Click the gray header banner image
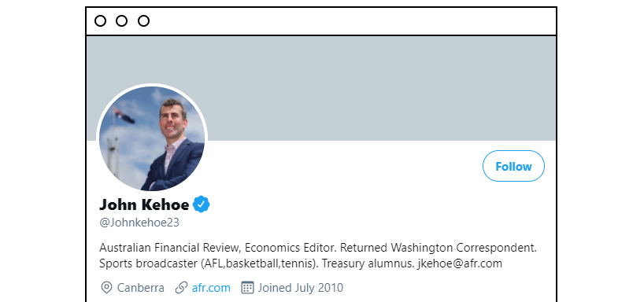644x302 pixels. click(321, 89)
